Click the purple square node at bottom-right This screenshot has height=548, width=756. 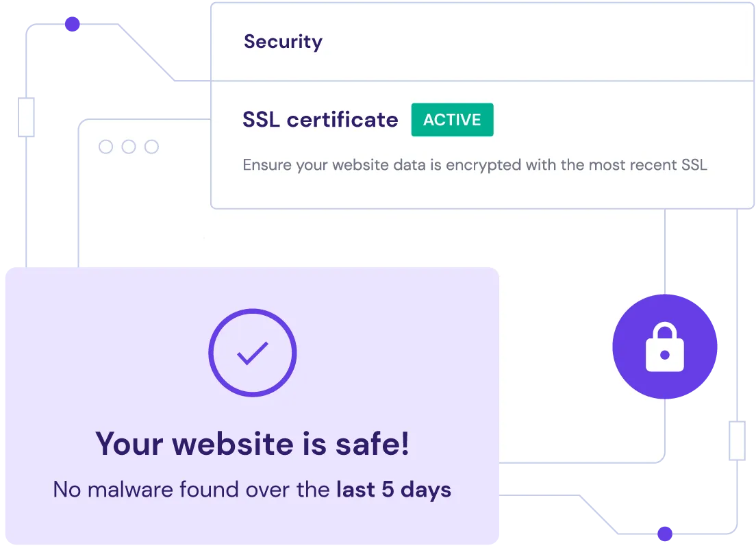[x=664, y=534]
